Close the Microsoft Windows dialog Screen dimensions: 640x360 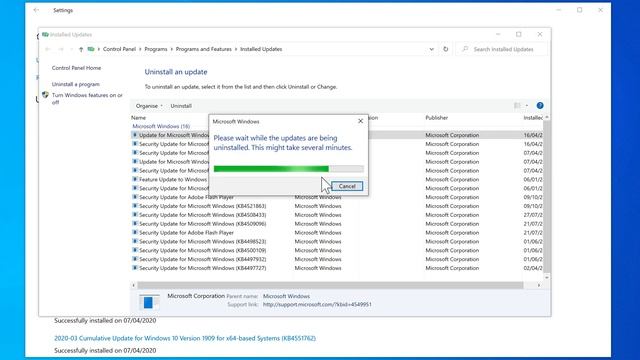tap(360, 121)
